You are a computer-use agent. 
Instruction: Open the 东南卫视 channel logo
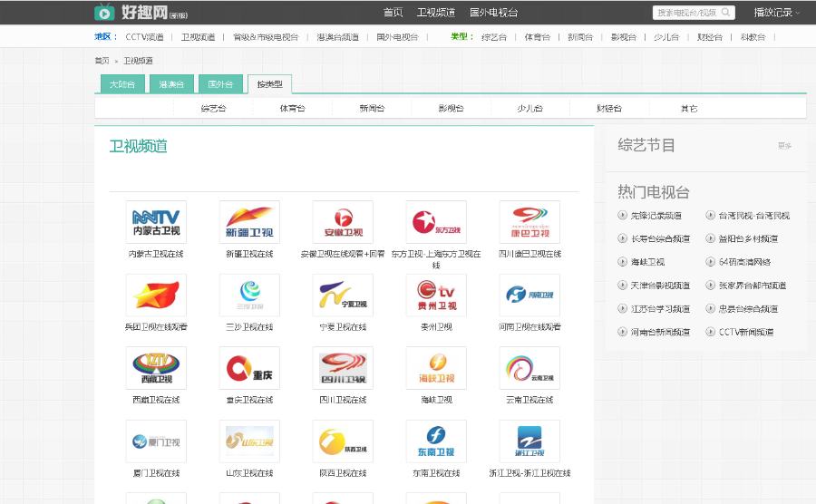[436, 441]
